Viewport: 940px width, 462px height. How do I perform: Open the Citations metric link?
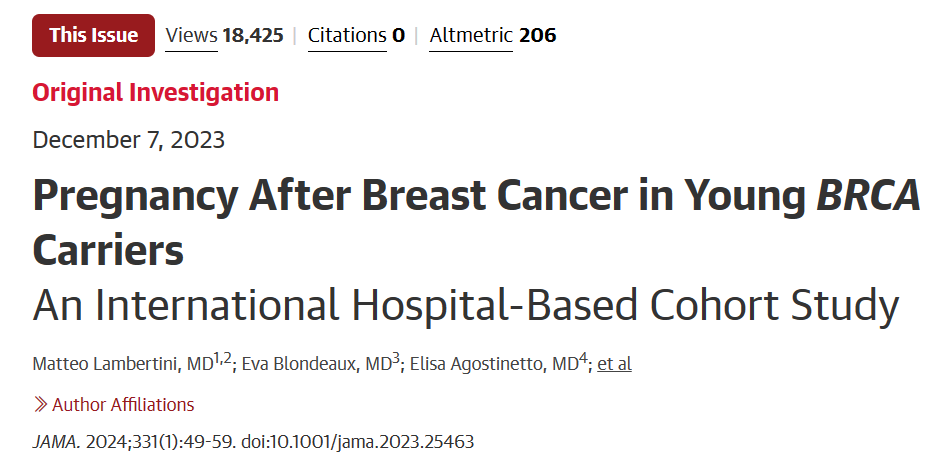coord(346,35)
